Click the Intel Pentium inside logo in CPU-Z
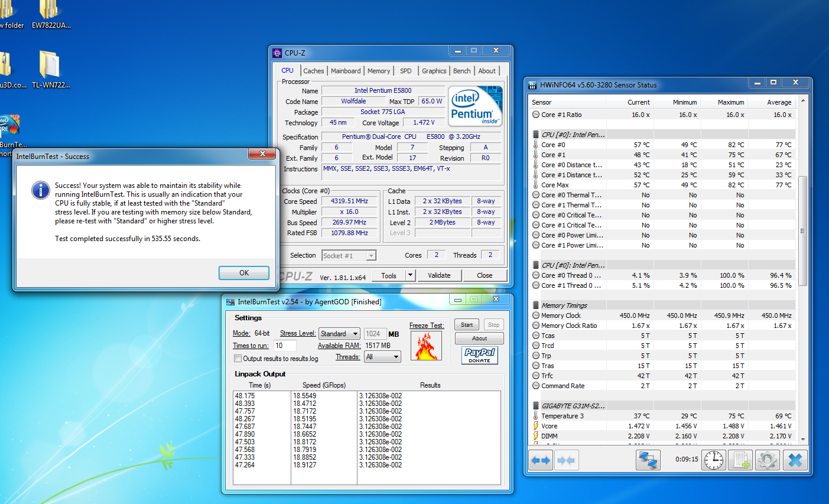This screenshot has width=829, height=504. tap(476, 106)
